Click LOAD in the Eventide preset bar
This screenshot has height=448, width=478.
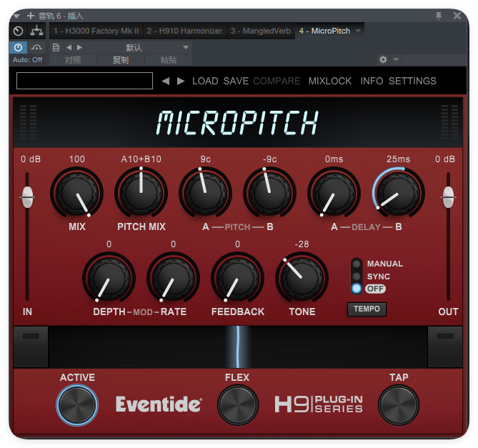(205, 81)
